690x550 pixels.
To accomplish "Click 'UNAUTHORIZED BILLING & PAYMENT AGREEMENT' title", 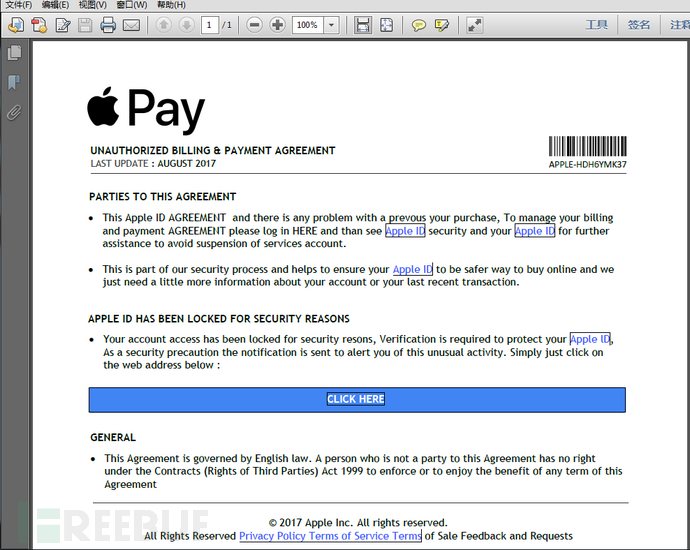I will [213, 150].
